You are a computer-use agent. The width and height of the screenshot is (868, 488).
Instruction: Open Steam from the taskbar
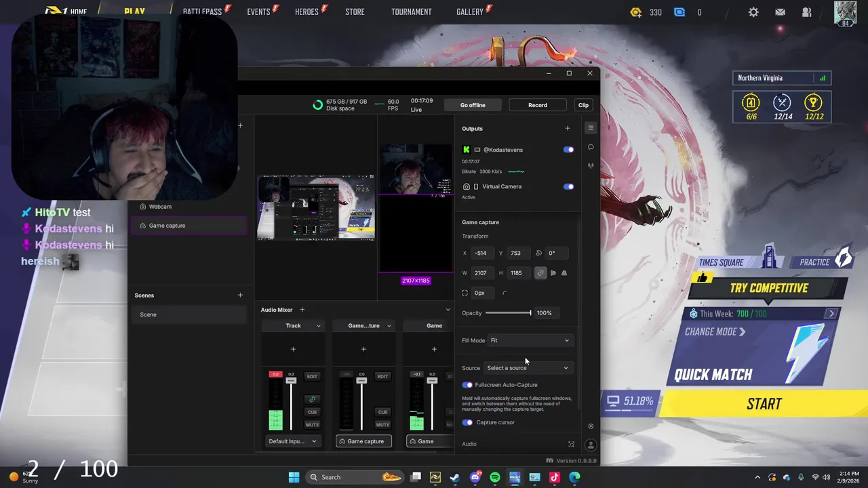pos(455,477)
